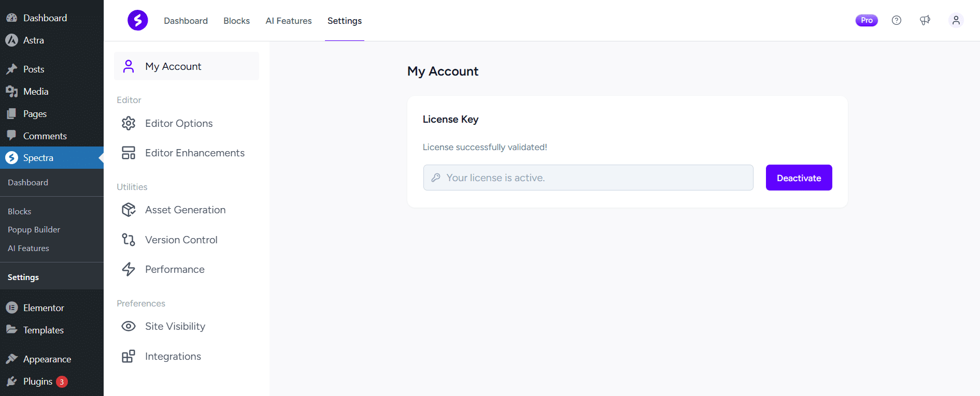Image resolution: width=980 pixels, height=396 pixels.
Task: Open My Account settings section
Action: point(187,66)
